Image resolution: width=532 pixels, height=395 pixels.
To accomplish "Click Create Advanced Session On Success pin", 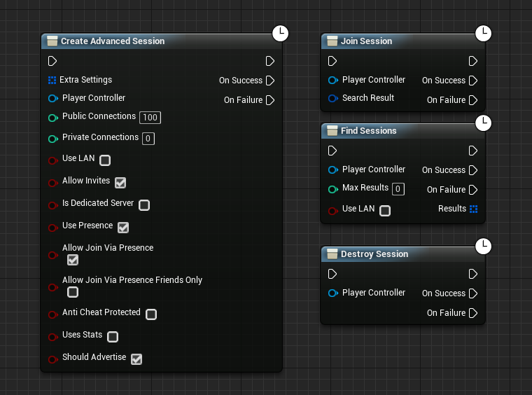I will [270, 81].
